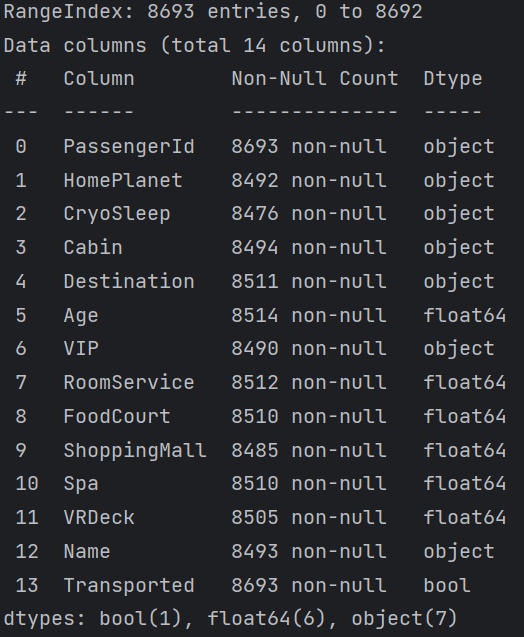Screen dimensions: 524x637
Task: Click the VRDeck column name
Action: (99, 518)
